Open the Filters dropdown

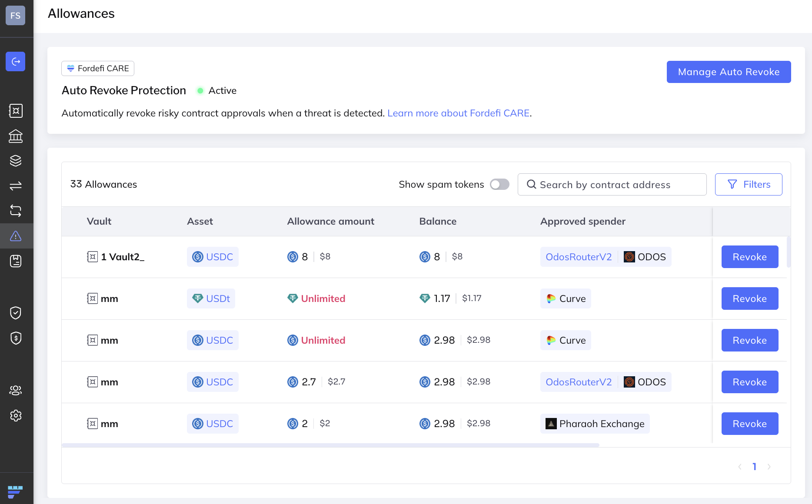pos(748,185)
